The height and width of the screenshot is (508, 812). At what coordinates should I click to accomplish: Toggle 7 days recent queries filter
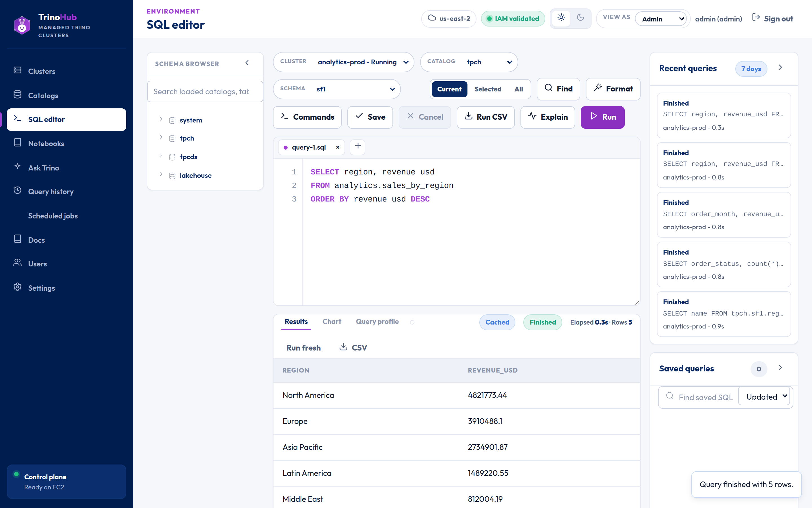pyautogui.click(x=751, y=69)
